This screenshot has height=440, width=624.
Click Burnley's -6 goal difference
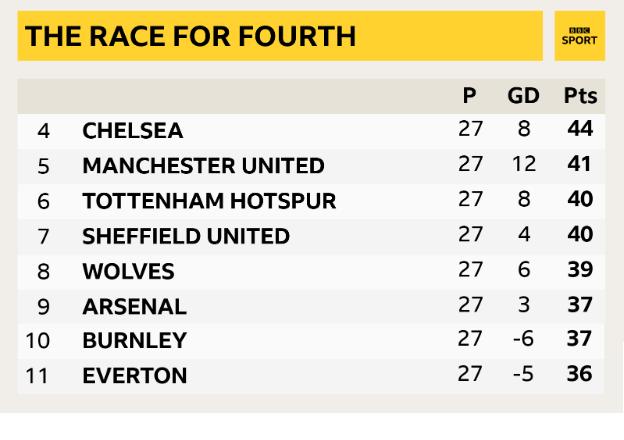[x=522, y=340]
